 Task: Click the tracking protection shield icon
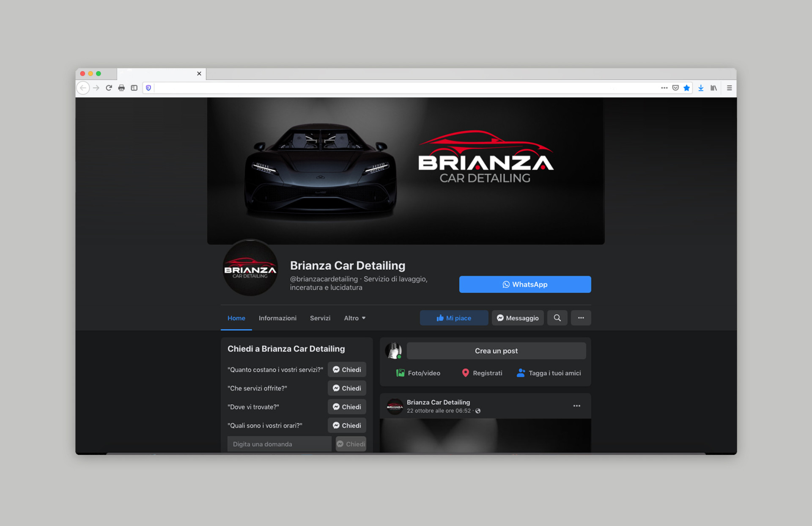148,88
